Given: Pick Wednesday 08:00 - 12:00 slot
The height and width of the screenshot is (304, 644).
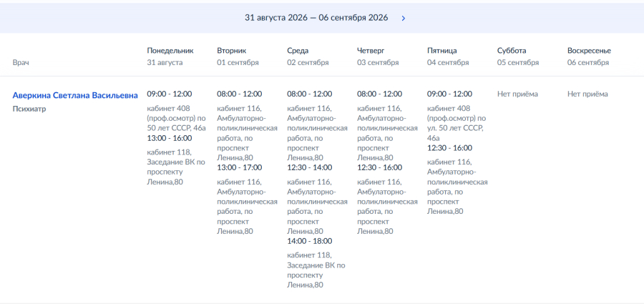Looking at the screenshot, I should pyautogui.click(x=310, y=94).
